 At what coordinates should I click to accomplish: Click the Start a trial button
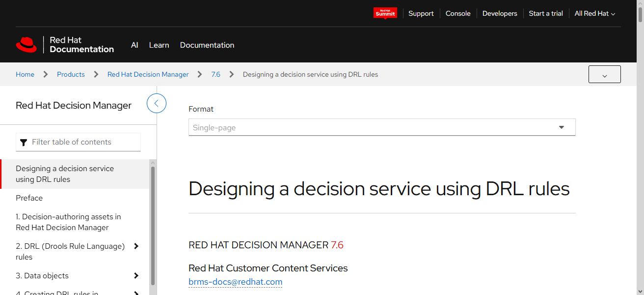[545, 13]
